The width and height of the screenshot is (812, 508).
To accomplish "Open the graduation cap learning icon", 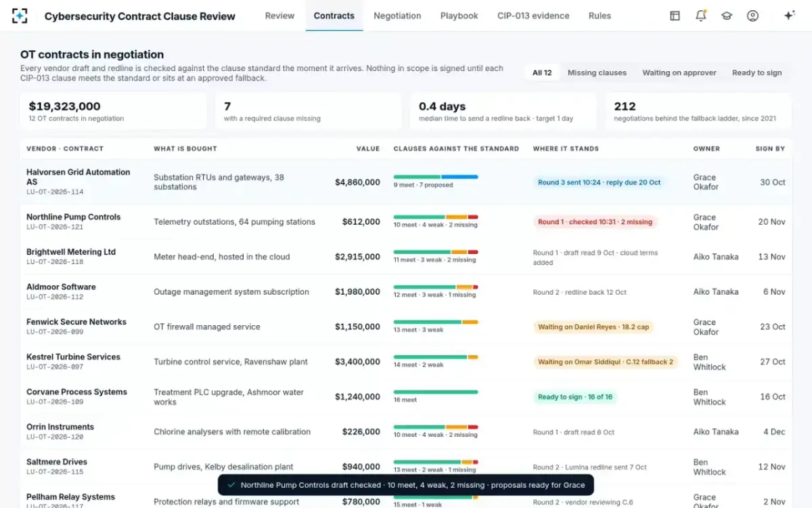I will [727, 16].
